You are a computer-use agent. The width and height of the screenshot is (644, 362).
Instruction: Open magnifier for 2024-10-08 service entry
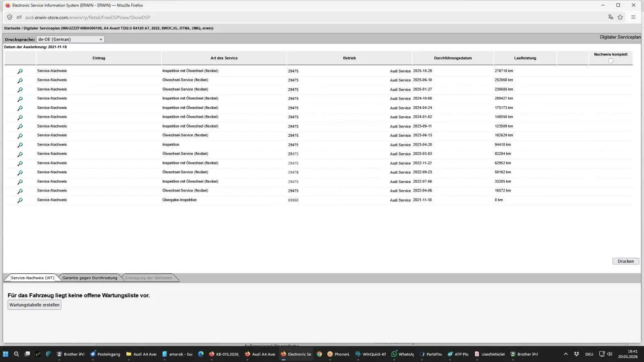(x=20, y=99)
